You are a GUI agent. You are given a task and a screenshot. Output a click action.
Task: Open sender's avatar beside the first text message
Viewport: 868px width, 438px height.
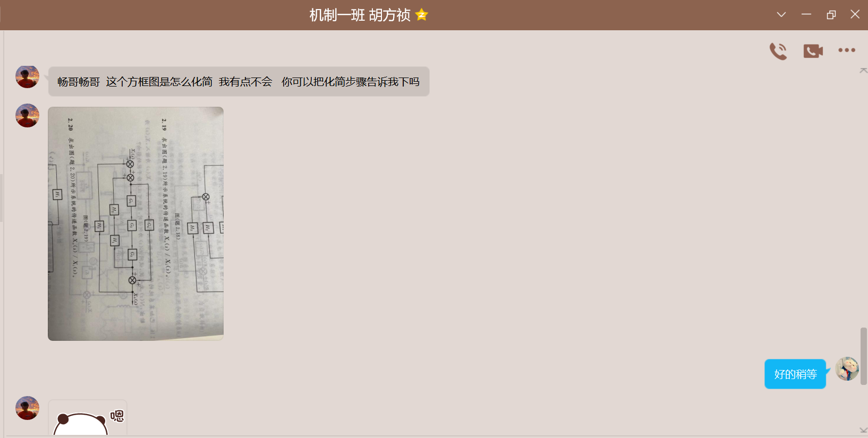[x=27, y=76]
